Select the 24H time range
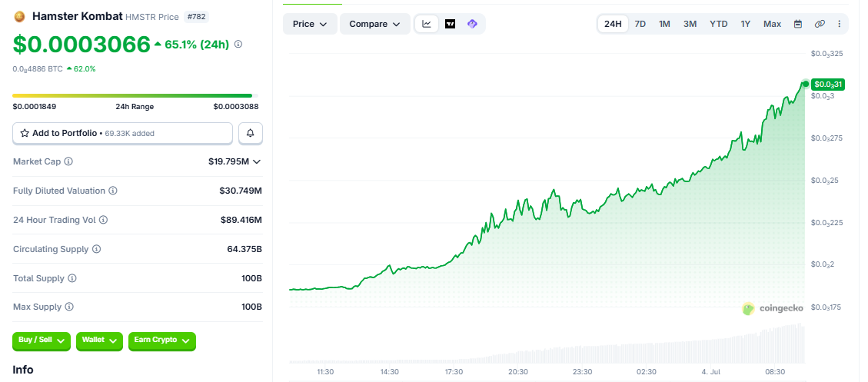The width and height of the screenshot is (868, 382). click(x=613, y=24)
